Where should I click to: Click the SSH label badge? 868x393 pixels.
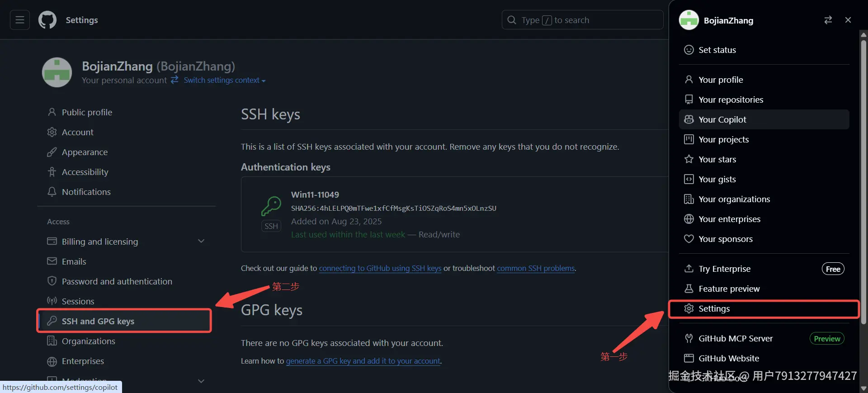point(271,226)
